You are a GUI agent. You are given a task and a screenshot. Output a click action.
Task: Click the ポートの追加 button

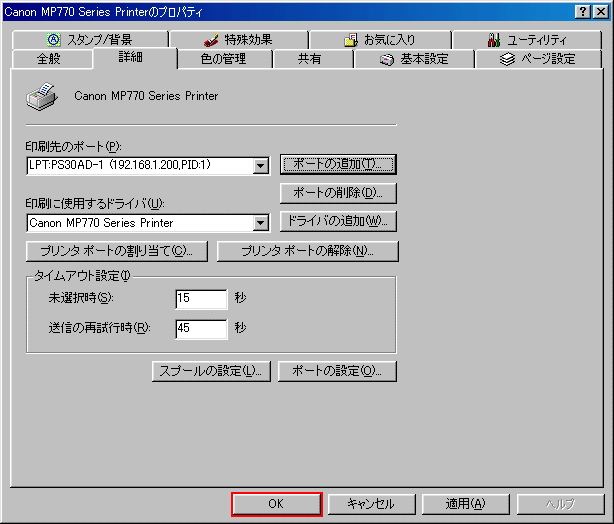[x=339, y=164]
